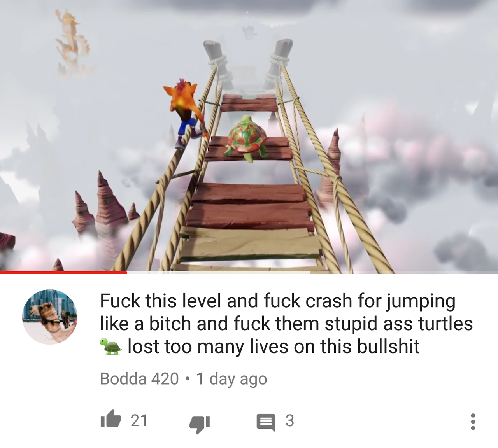Tap the like count 21
Viewport: 498px width, 448px height.
point(139,420)
